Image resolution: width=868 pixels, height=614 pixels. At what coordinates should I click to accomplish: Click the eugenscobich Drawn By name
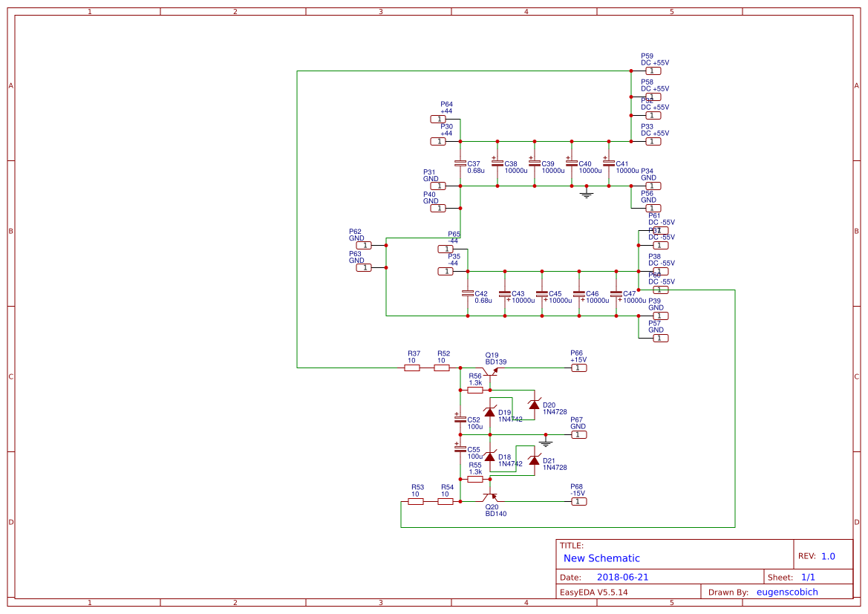[x=786, y=592]
